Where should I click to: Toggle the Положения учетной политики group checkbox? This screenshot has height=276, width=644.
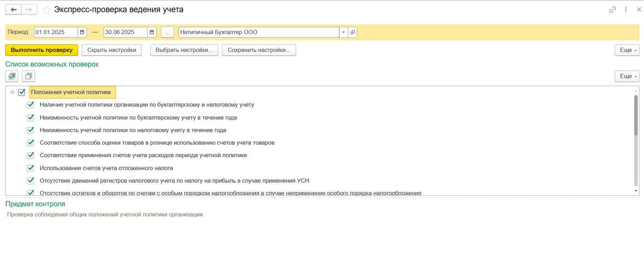click(x=21, y=92)
